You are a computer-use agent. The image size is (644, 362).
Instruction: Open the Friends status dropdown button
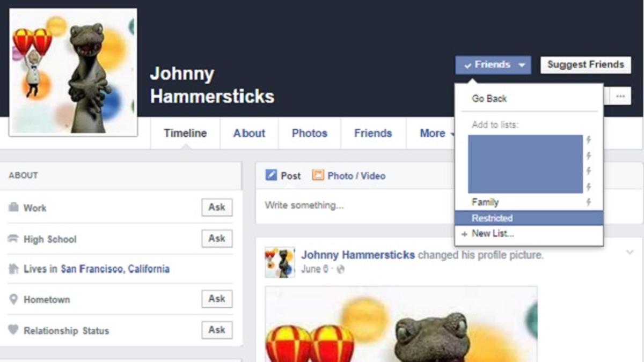coord(493,65)
